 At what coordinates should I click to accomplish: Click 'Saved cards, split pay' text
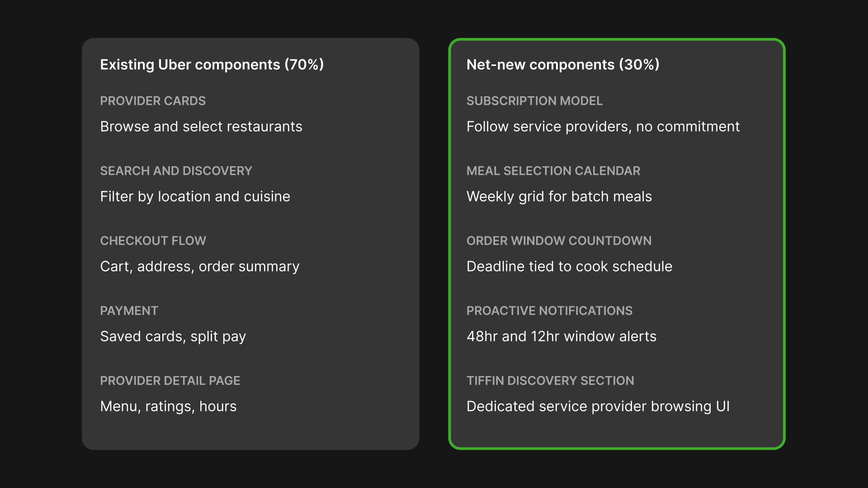pos(173,337)
